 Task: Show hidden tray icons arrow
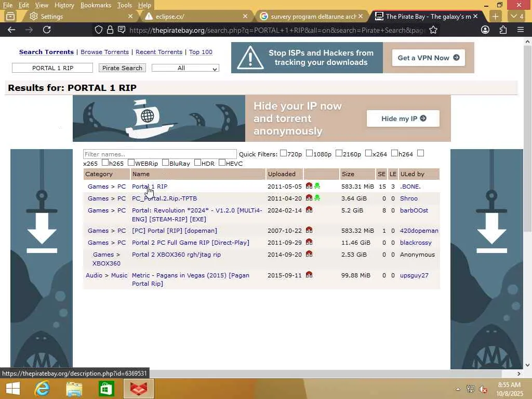pyautogui.click(x=458, y=389)
